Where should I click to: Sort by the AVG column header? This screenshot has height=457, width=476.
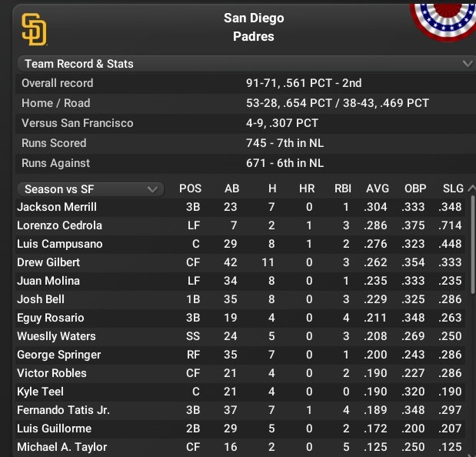coord(378,188)
